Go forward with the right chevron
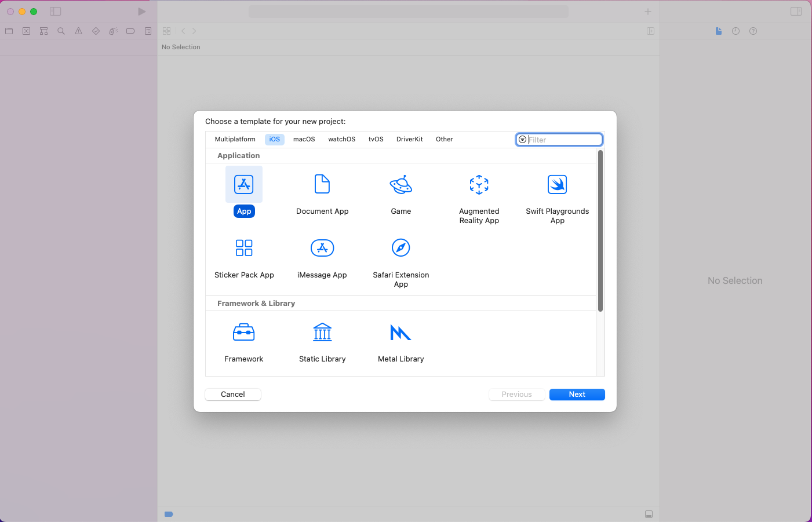 tap(194, 31)
